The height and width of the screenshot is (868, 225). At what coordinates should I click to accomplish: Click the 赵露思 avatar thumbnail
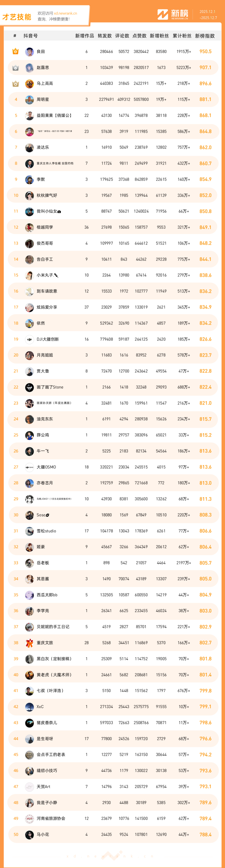30,68
